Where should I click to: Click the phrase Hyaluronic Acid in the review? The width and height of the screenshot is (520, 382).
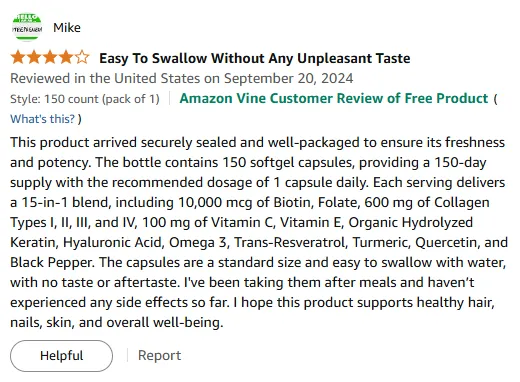113,243
